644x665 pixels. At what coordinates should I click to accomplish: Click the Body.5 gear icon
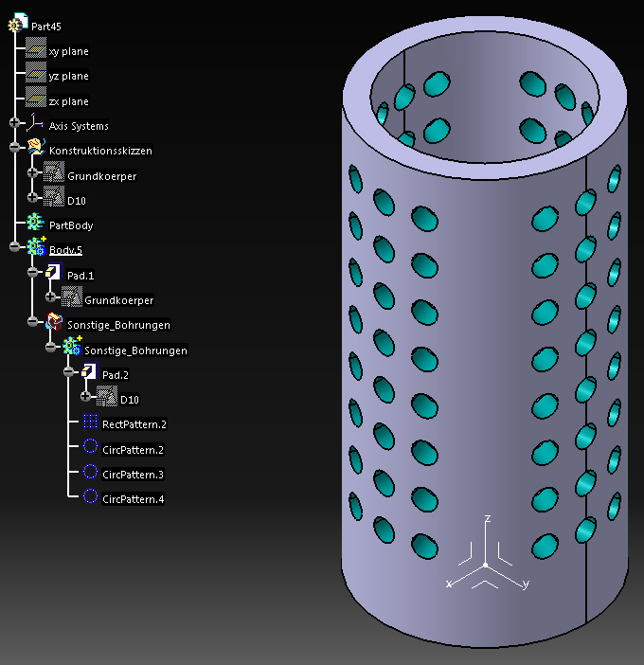(x=36, y=246)
